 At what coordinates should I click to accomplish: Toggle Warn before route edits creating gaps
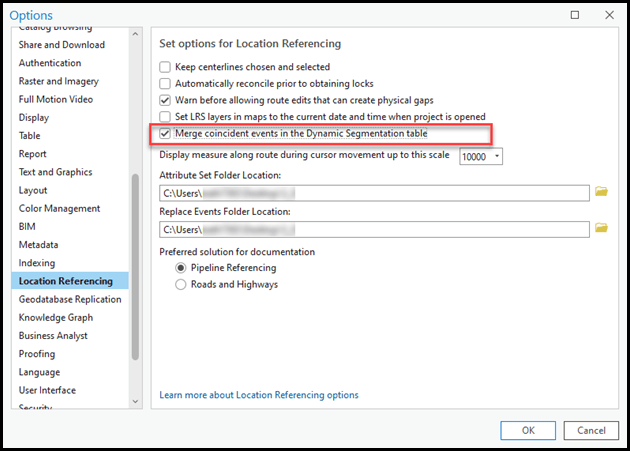coord(166,100)
